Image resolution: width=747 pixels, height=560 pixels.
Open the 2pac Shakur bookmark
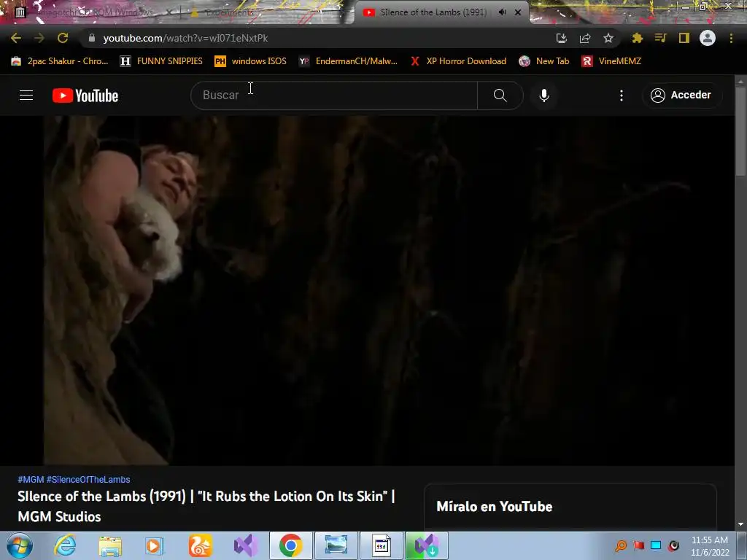tap(60, 61)
